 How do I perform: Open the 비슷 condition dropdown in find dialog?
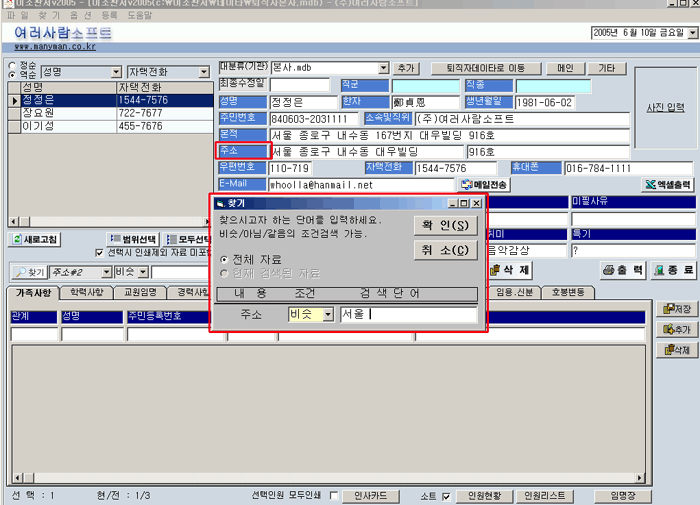click(328, 315)
